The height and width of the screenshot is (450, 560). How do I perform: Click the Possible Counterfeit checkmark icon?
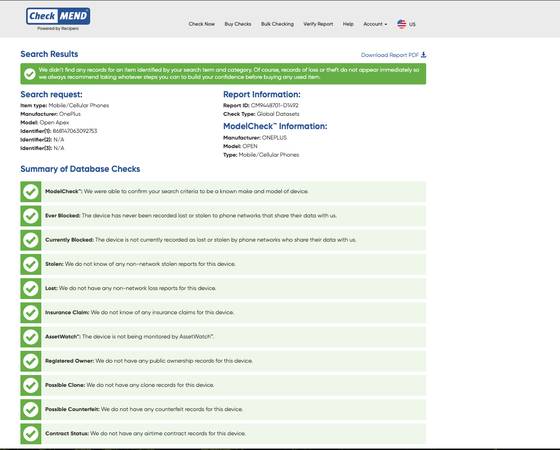pos(31,410)
